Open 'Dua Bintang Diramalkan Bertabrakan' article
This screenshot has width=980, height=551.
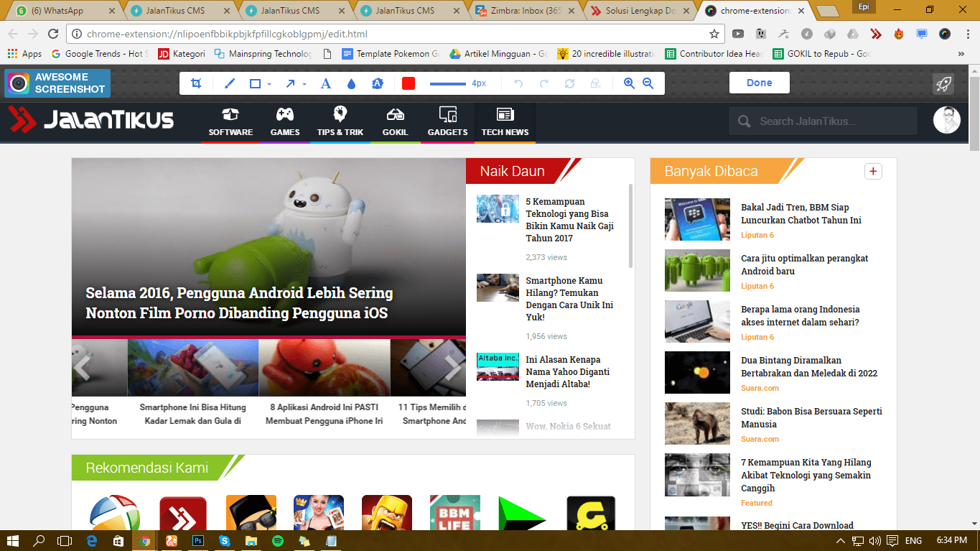point(809,367)
